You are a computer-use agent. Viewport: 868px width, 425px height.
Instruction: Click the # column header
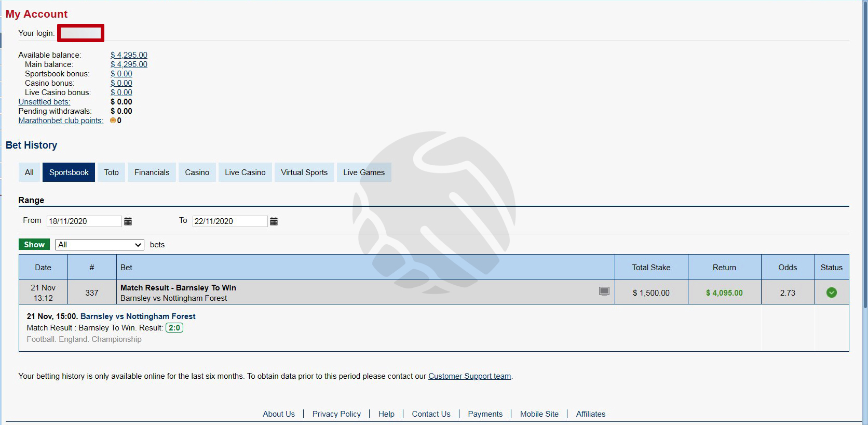pos(92,268)
